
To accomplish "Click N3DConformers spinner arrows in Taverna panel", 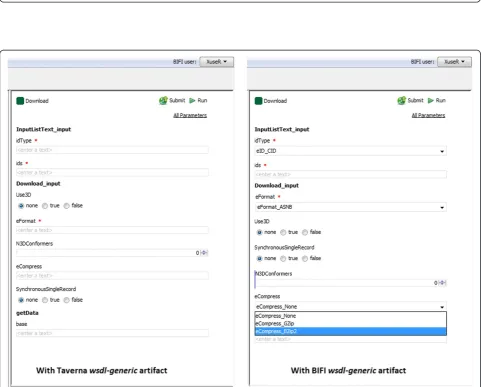I will coord(204,253).
